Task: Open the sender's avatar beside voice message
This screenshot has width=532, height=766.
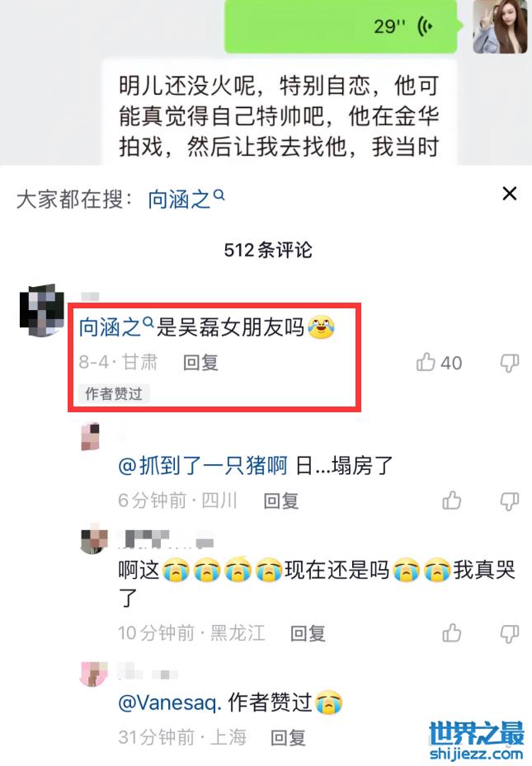Action: (500, 26)
